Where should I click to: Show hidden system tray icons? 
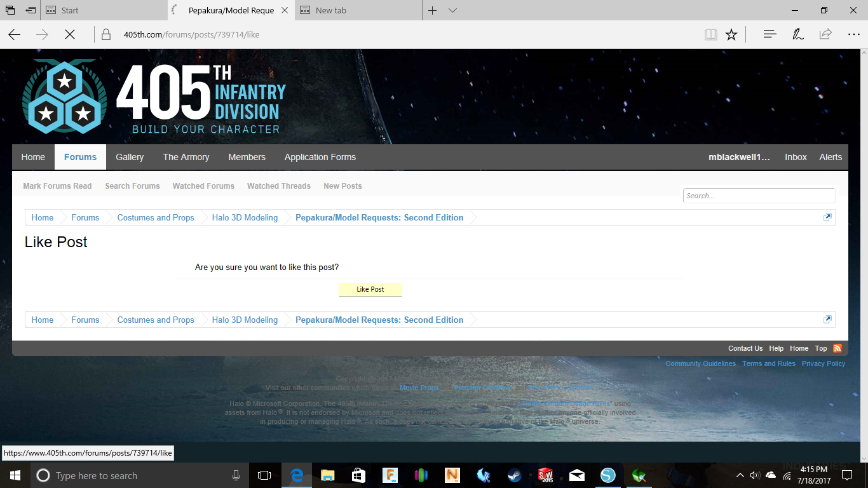[x=740, y=475]
